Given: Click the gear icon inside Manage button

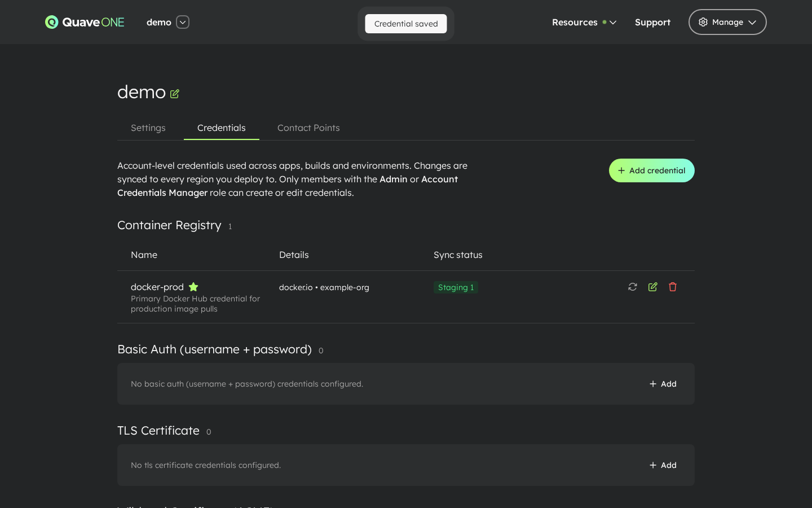Looking at the screenshot, I should click(x=703, y=22).
